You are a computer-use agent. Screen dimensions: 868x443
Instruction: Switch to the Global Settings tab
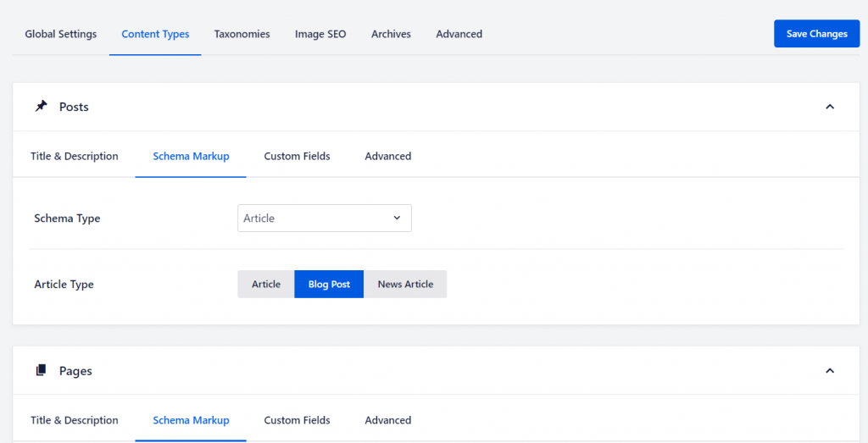(61, 34)
